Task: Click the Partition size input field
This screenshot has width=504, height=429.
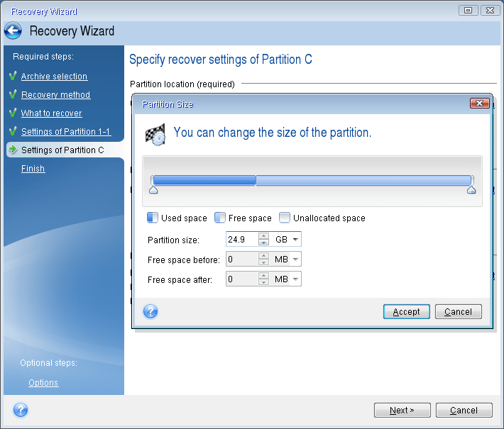Action: click(x=241, y=240)
